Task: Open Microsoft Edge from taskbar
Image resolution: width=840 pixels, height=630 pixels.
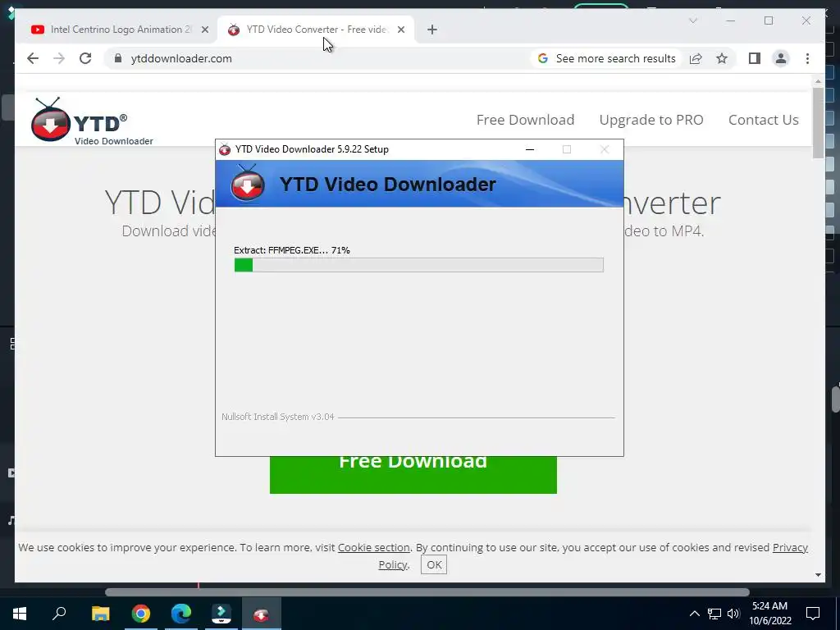Action: 181,614
